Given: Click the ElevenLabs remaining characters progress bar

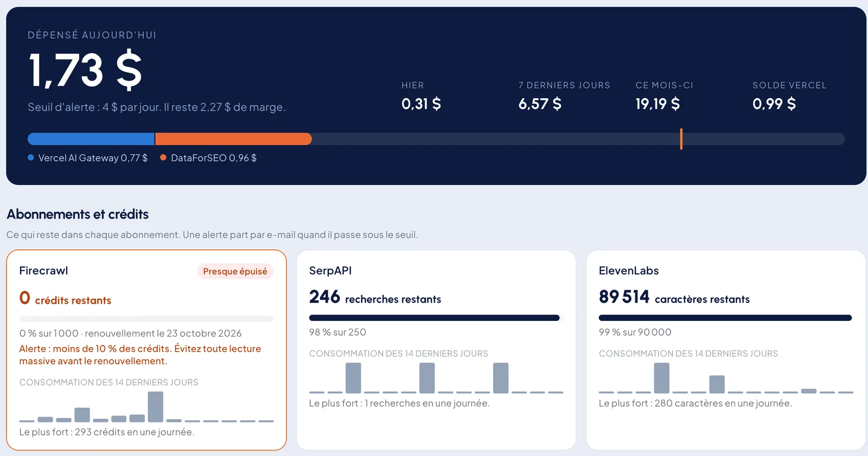Looking at the screenshot, I should point(725,318).
